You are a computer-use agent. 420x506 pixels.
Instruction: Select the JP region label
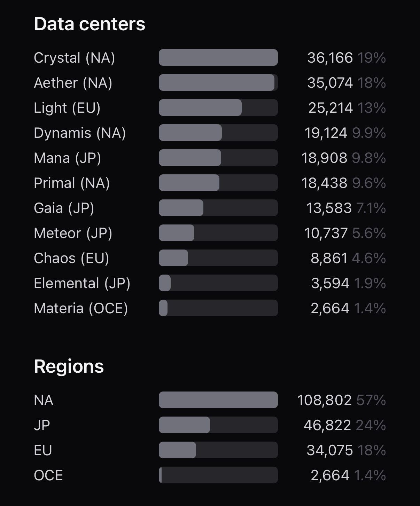42,425
